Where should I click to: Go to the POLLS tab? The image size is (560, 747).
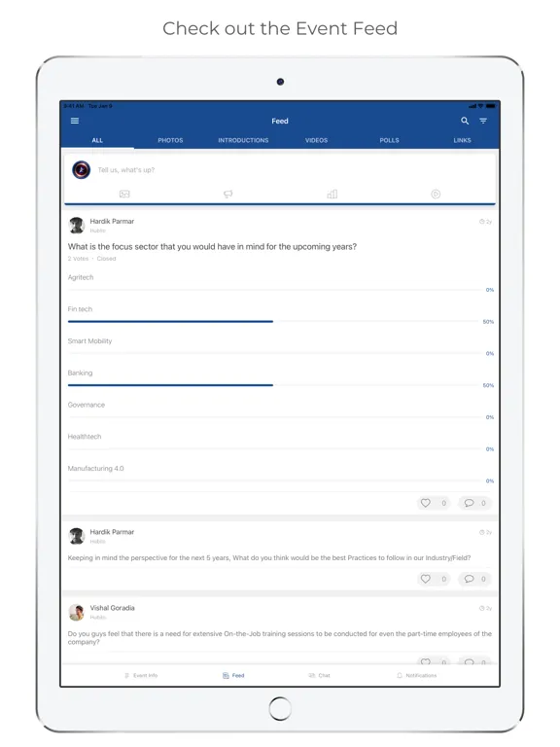[389, 140]
